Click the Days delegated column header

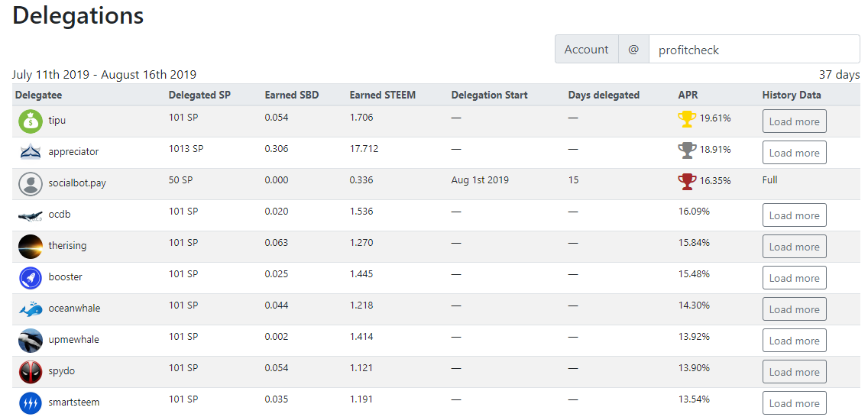(x=604, y=95)
